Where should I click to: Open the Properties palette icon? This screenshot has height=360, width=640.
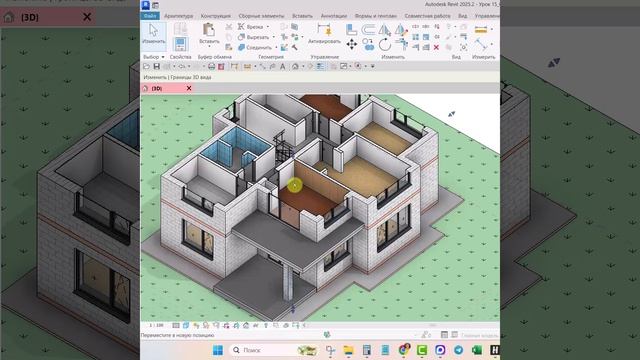(180, 43)
